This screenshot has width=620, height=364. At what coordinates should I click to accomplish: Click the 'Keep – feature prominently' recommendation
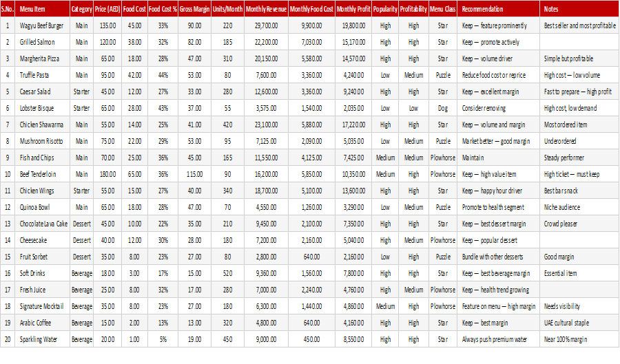[x=498, y=25]
